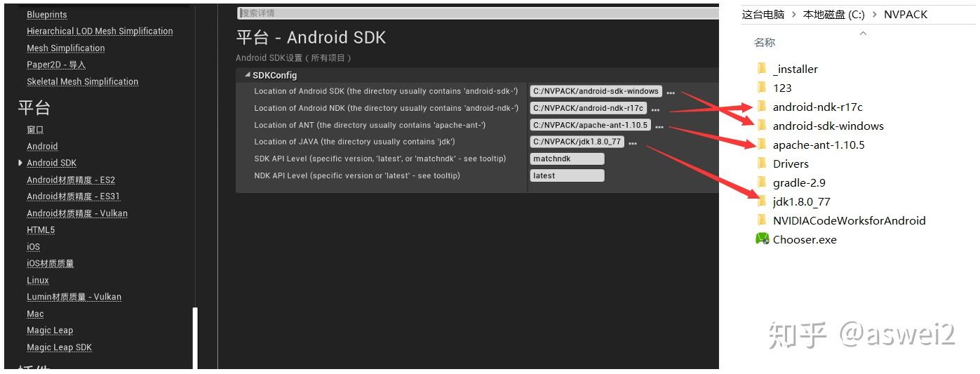Open Hierarchical LOD Mesh Simplification settings

(x=100, y=31)
